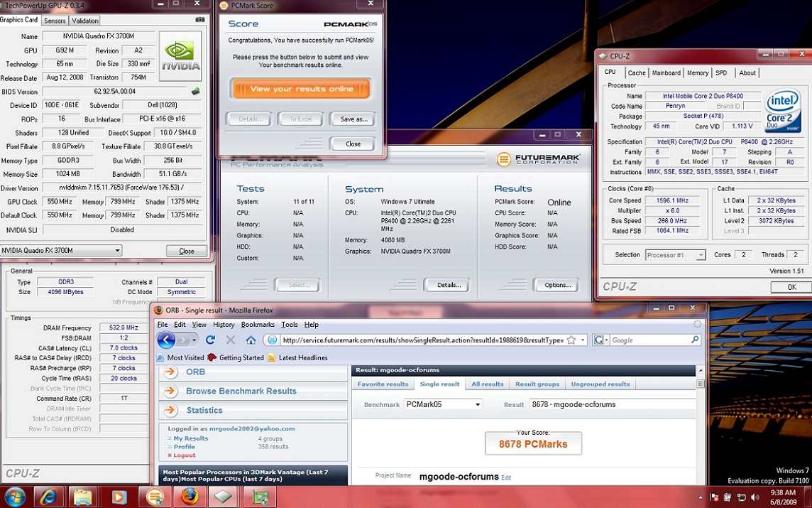Open My Results link in ORB sidebar
Screen dimensions: 812x508
pos(190,438)
